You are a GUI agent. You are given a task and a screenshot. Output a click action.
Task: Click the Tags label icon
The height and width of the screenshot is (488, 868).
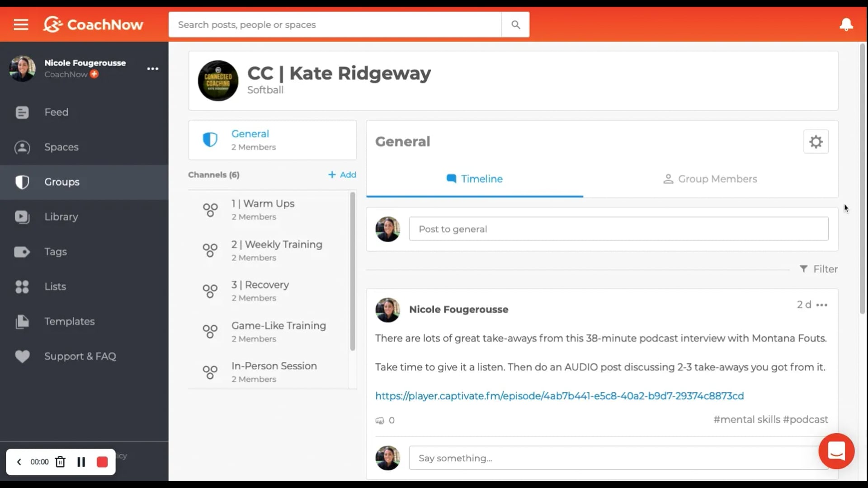(22, 252)
